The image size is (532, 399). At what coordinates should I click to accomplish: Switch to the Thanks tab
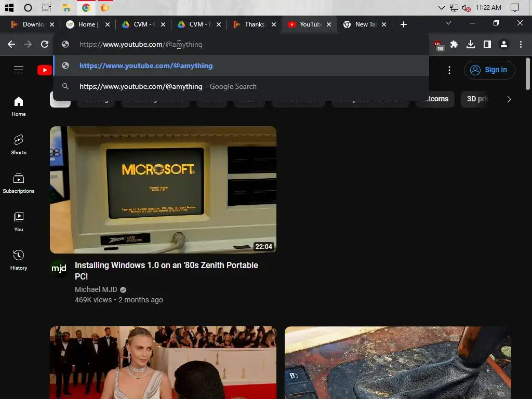click(255, 24)
